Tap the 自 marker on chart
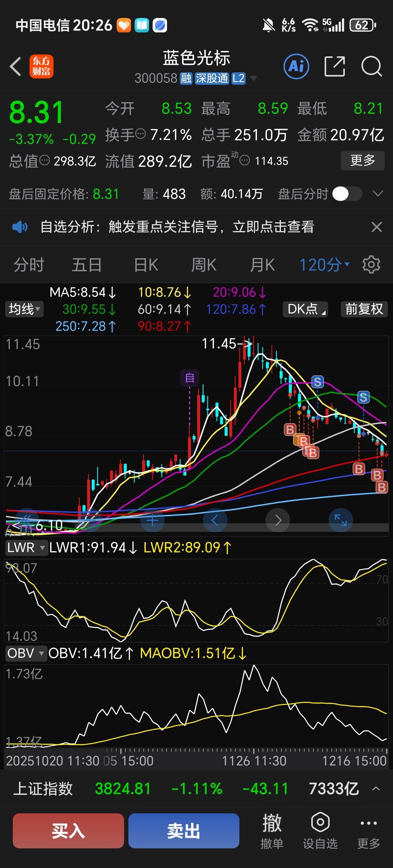This screenshot has height=868, width=393. (189, 378)
